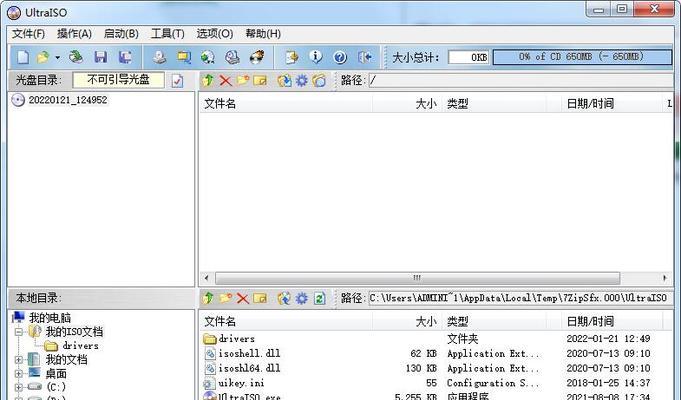
Task: Select 我的电脑 in local tree
Action: (x=50, y=317)
